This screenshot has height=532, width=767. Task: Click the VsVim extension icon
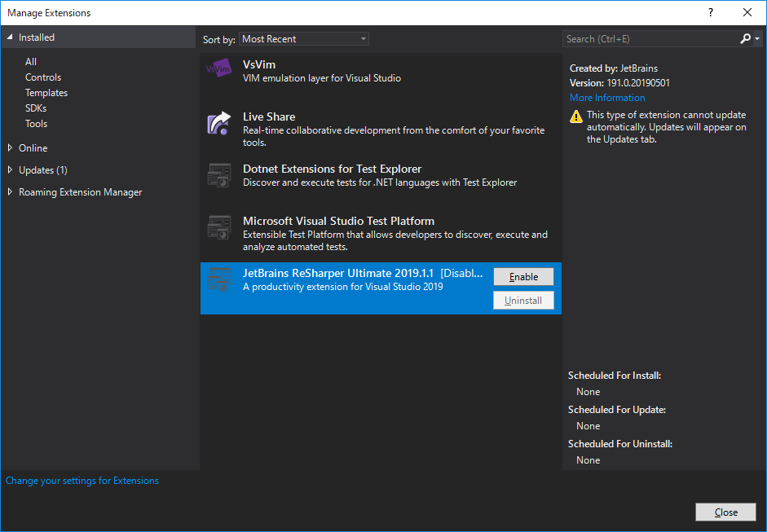(x=218, y=68)
